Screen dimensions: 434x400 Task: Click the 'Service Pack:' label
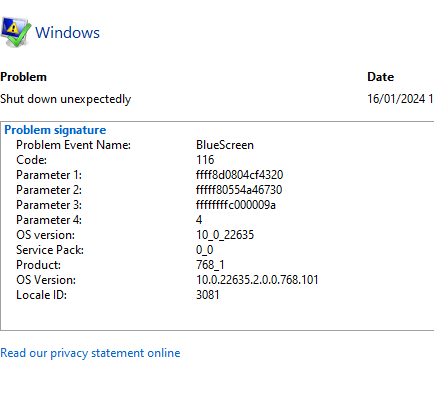(x=50, y=250)
